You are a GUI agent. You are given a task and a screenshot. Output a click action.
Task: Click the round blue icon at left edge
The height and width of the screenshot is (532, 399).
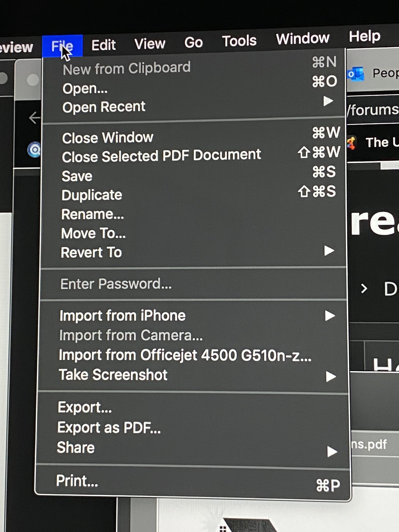(34, 150)
